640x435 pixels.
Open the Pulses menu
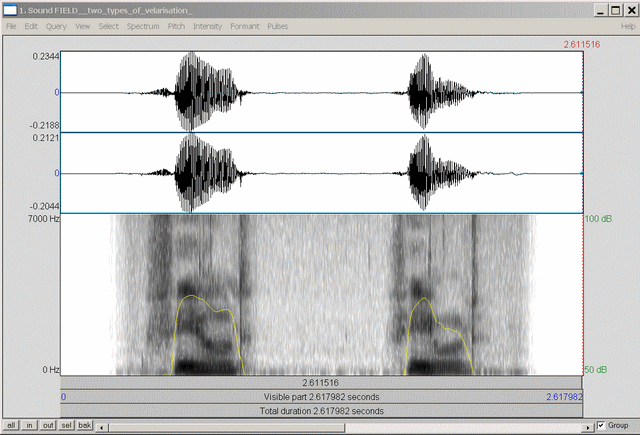(278, 25)
